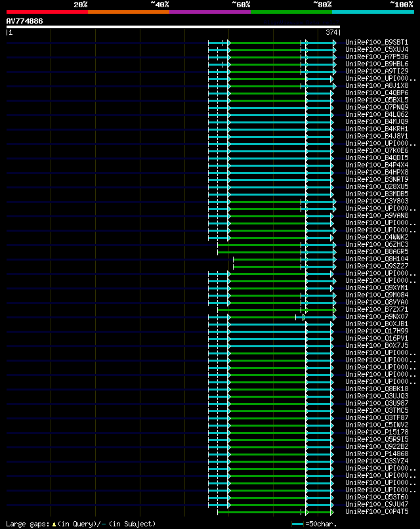Open hit UniRef100_B4QDI5
Viewport: 420px width, 529px height.
coord(377,158)
